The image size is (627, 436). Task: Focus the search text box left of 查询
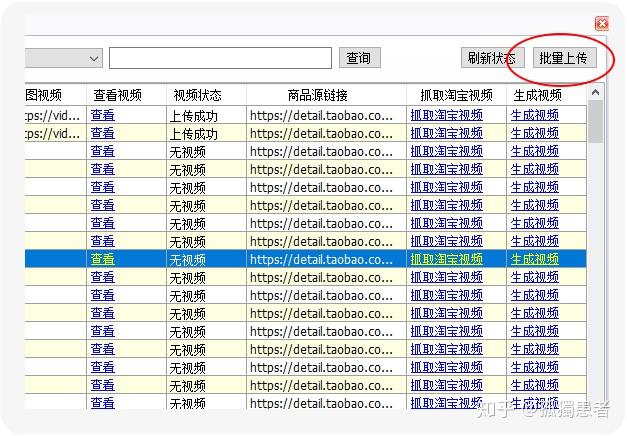pos(220,58)
